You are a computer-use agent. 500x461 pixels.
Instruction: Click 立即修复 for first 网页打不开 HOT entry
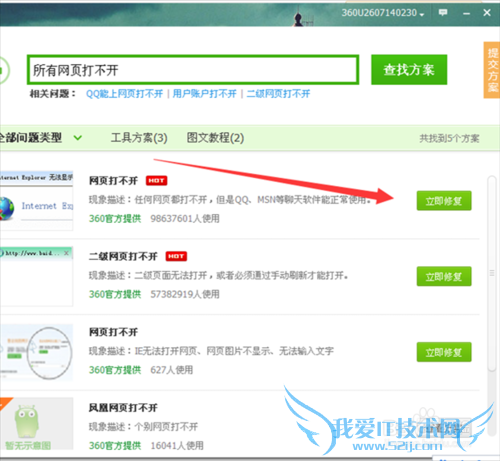pyautogui.click(x=444, y=201)
